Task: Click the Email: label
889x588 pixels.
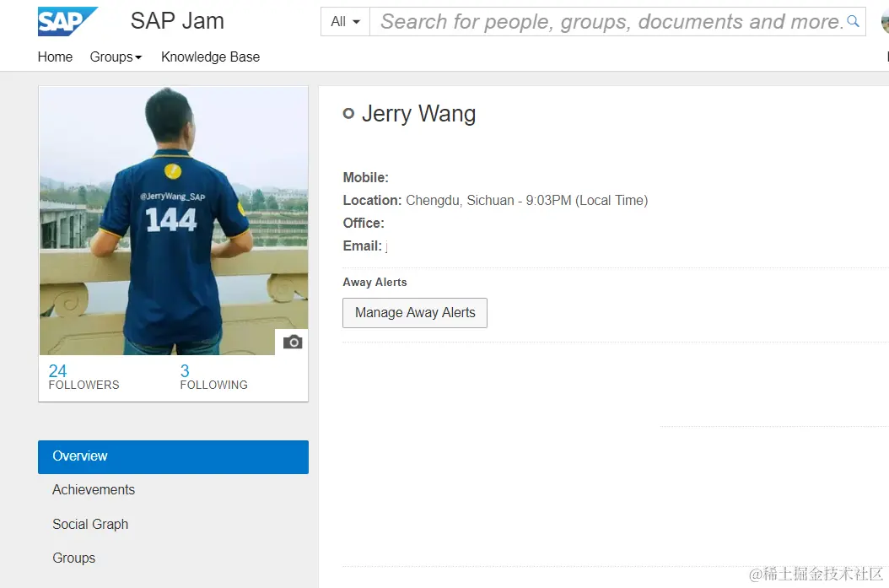Action: click(x=363, y=245)
